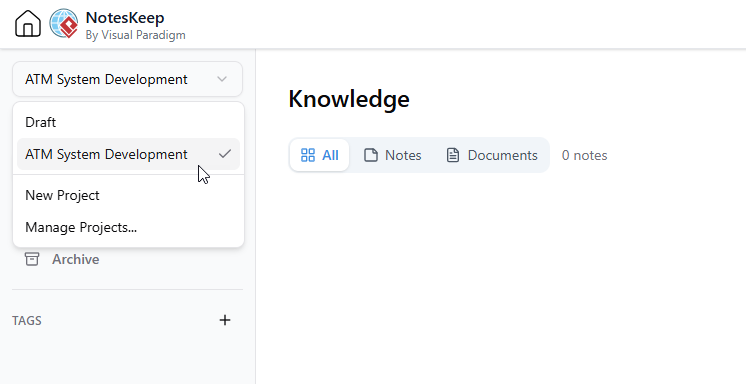Click the By Visual Paradigm subtitle
This screenshot has height=384, width=746.
[136, 35]
